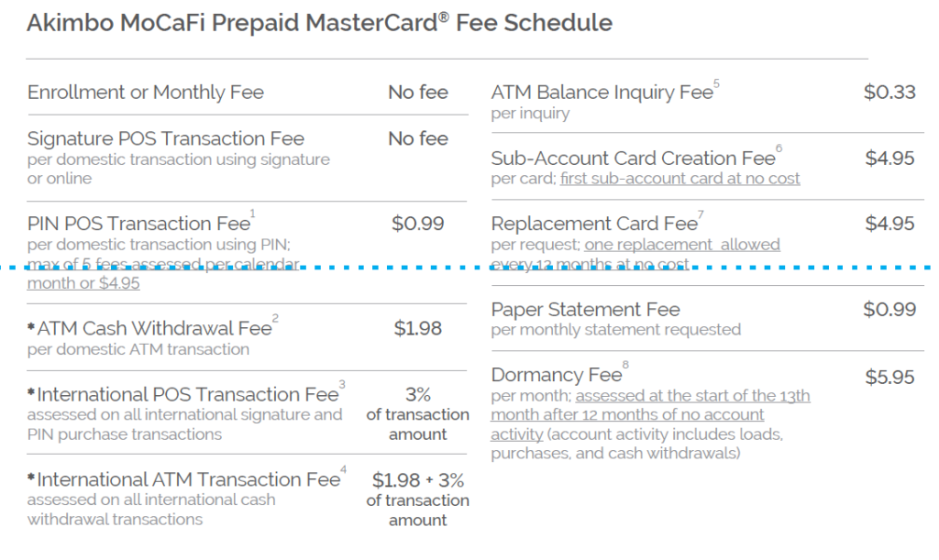The width and height of the screenshot is (939, 560).
Task: Click the Paper Statement Fee heading
Action: point(585,309)
